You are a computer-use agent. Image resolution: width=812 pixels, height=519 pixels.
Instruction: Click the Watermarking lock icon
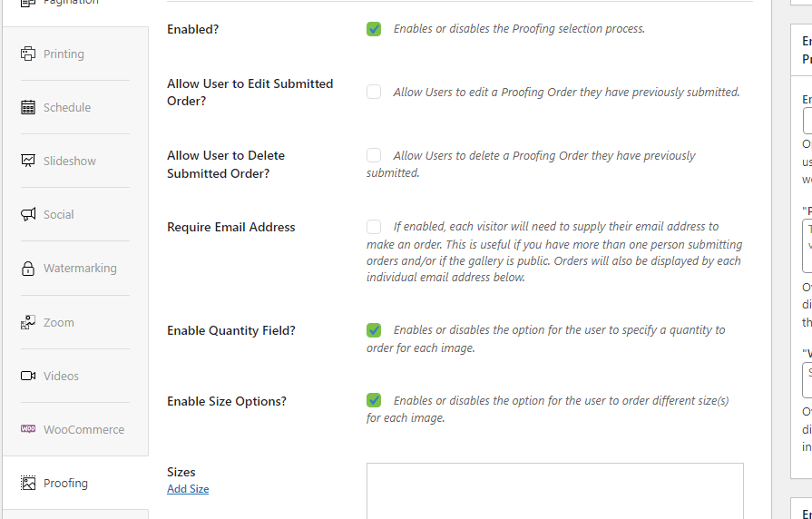click(x=28, y=269)
